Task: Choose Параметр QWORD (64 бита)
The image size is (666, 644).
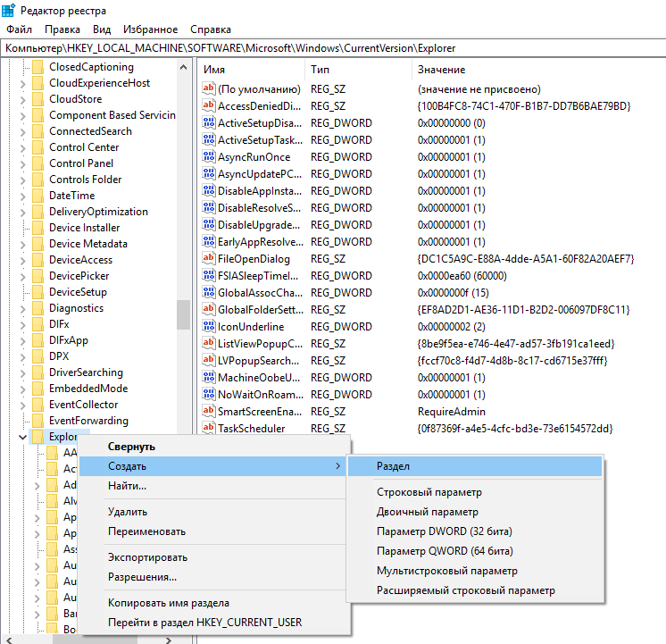Action: pyautogui.click(x=474, y=551)
